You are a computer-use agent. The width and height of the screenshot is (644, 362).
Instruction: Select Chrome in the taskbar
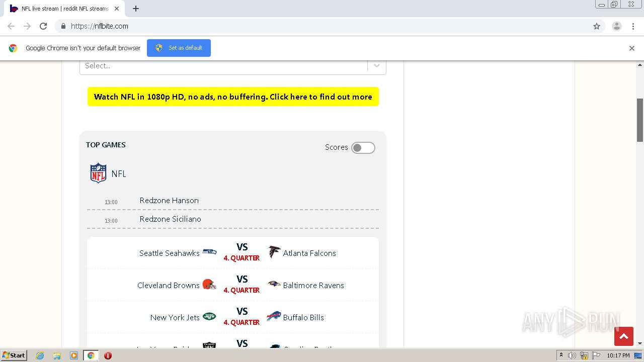pos(91,355)
